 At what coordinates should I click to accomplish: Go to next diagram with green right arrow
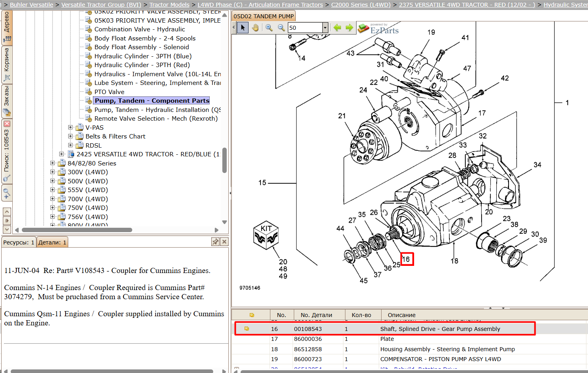click(x=349, y=28)
